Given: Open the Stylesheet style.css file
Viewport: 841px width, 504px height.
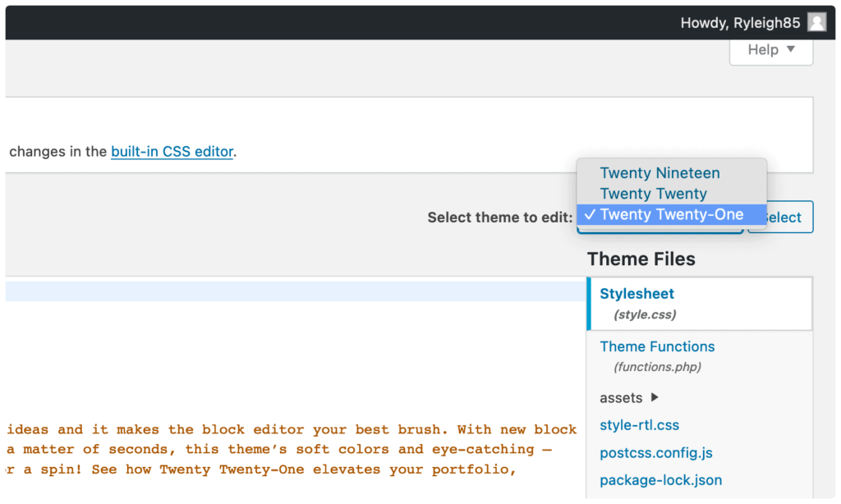Looking at the screenshot, I should pyautogui.click(x=636, y=294).
